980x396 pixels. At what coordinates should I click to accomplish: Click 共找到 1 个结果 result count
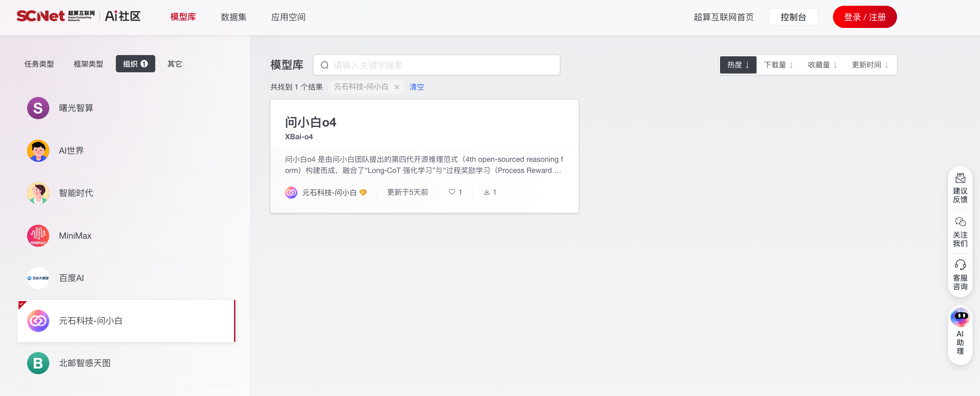tap(297, 87)
